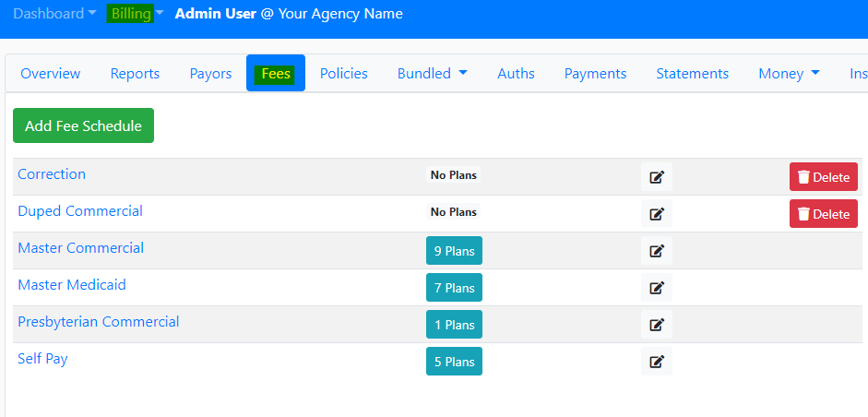Click the 5 Plans badge
The image size is (868, 417).
[454, 362]
